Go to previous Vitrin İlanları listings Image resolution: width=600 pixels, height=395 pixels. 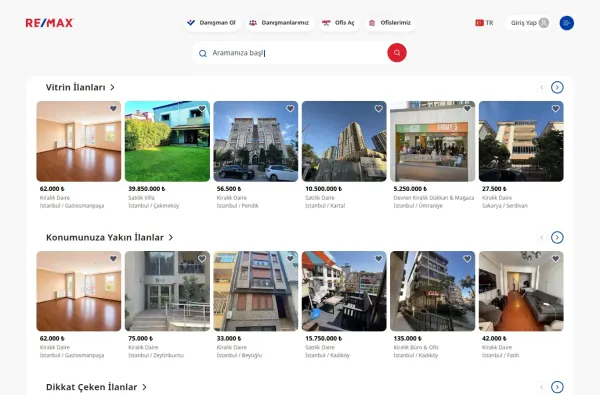541,88
